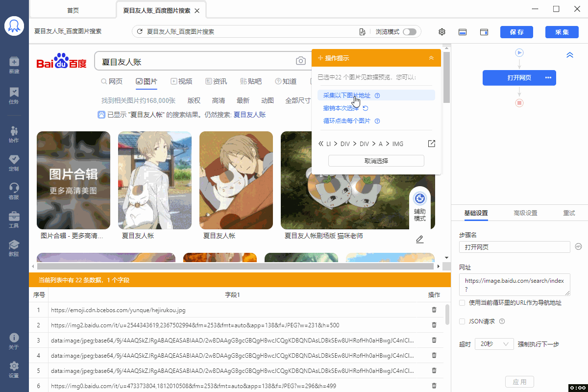Click the « expand-path arrows before LI
This screenshot has height=392, width=588.
321,144
